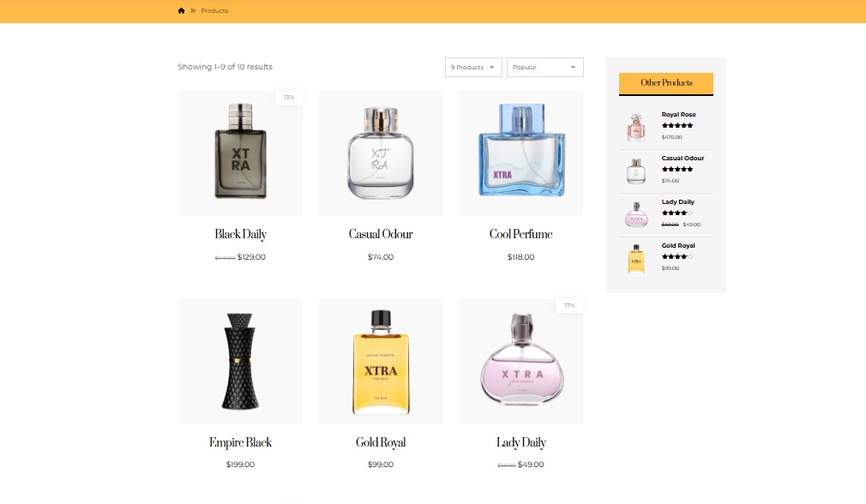View the Cool Perfume blue bottle image
Image resolution: width=866 pixels, height=504 pixels.
pos(520,153)
